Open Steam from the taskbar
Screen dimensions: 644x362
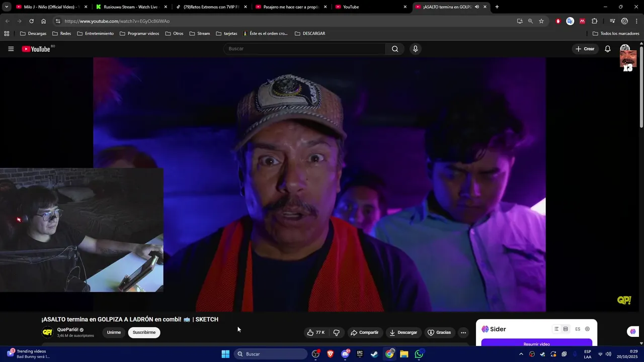click(374, 354)
